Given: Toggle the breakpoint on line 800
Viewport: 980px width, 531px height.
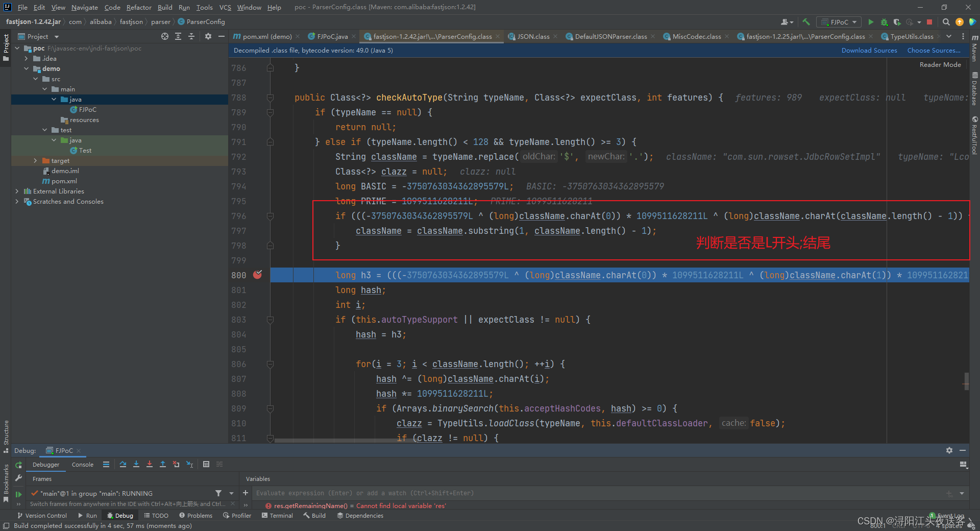Looking at the screenshot, I should [258, 275].
